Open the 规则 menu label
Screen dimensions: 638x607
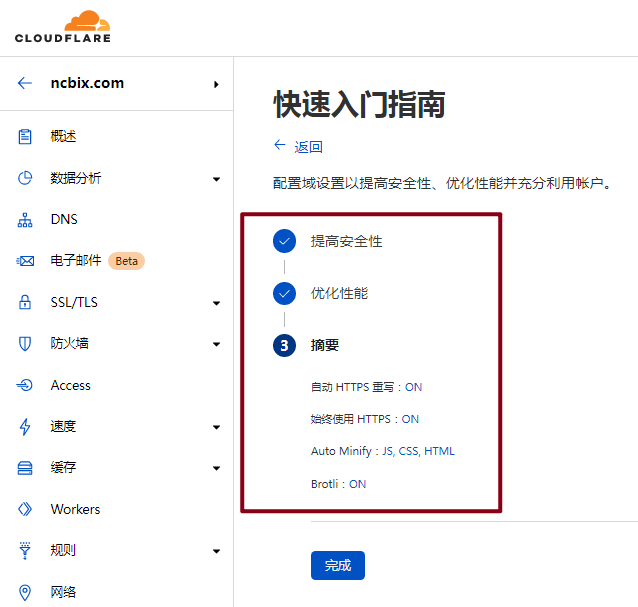click(x=63, y=550)
